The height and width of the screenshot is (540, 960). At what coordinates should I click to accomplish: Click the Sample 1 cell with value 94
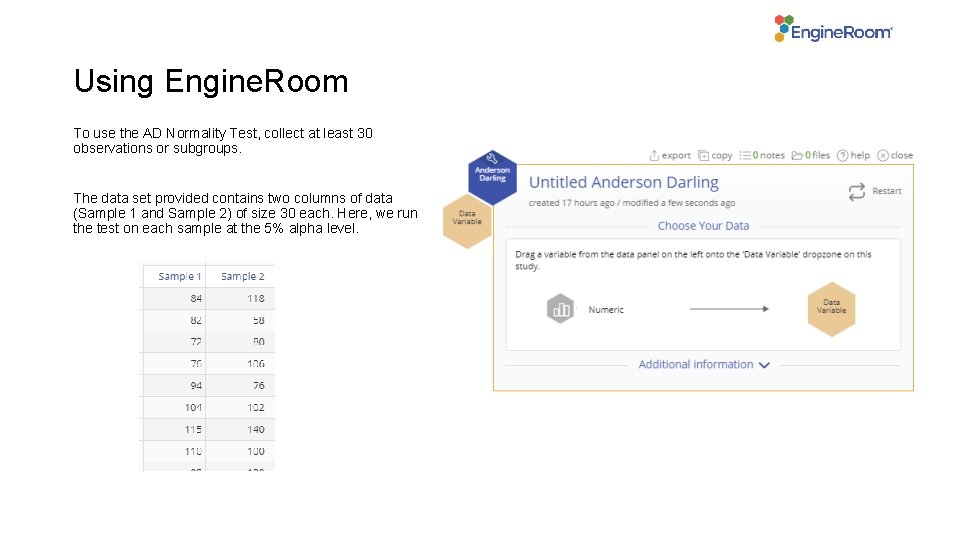(x=174, y=386)
